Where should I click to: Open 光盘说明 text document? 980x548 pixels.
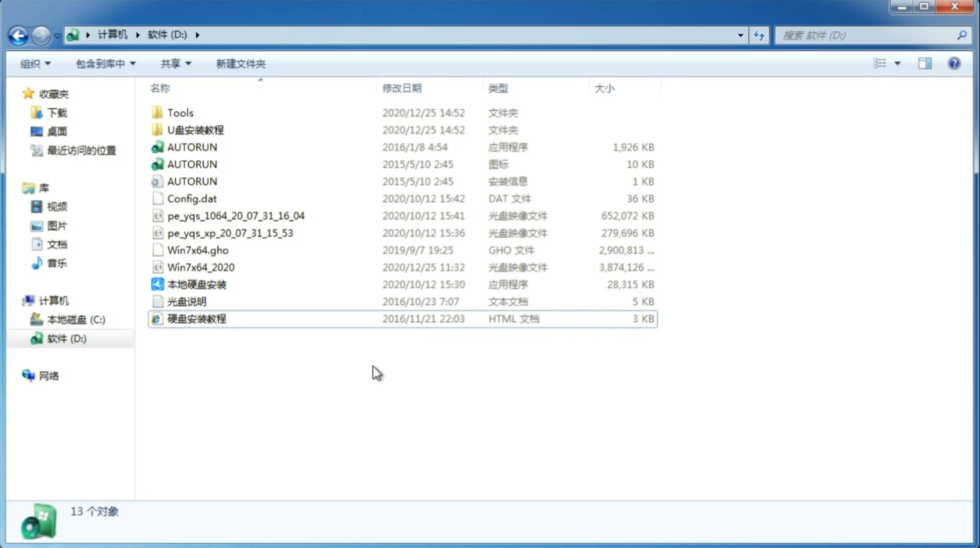(x=186, y=302)
